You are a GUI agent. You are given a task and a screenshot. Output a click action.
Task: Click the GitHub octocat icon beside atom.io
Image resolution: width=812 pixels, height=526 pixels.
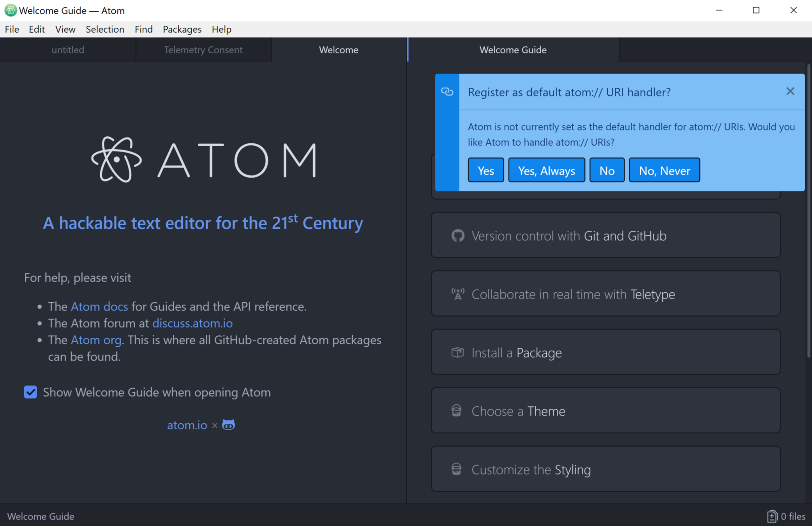point(228,425)
